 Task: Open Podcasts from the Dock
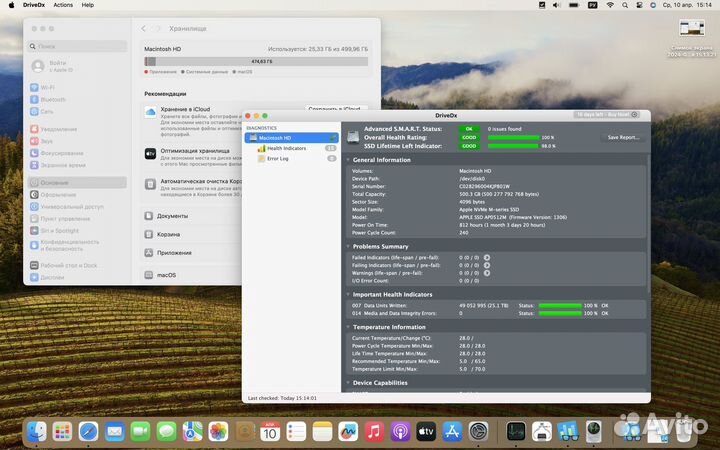pos(400,432)
